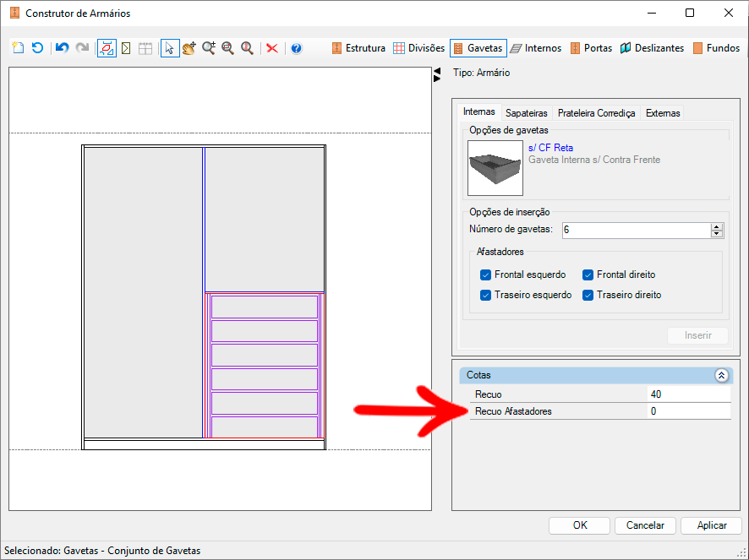Delete selected item with red X
This screenshot has height=560, width=749.
[272, 48]
